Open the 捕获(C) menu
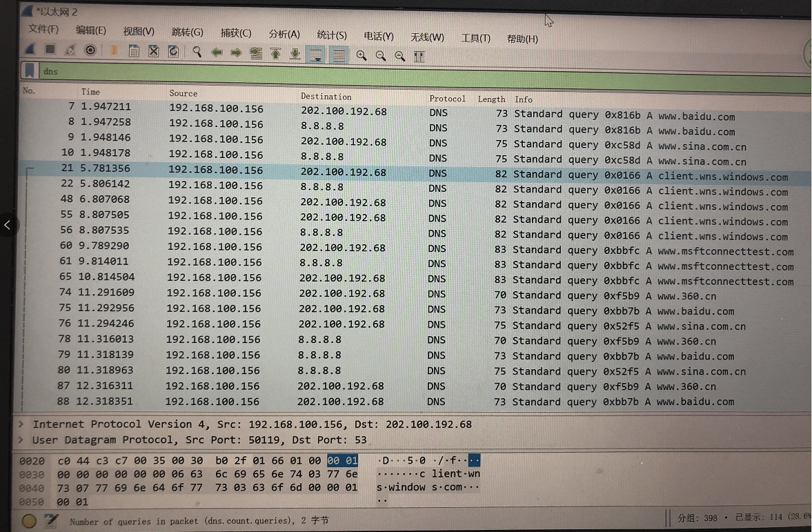 (x=236, y=33)
